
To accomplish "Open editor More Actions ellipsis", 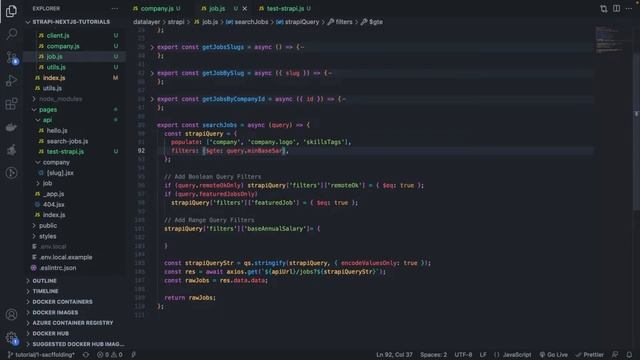I will pos(629,9).
